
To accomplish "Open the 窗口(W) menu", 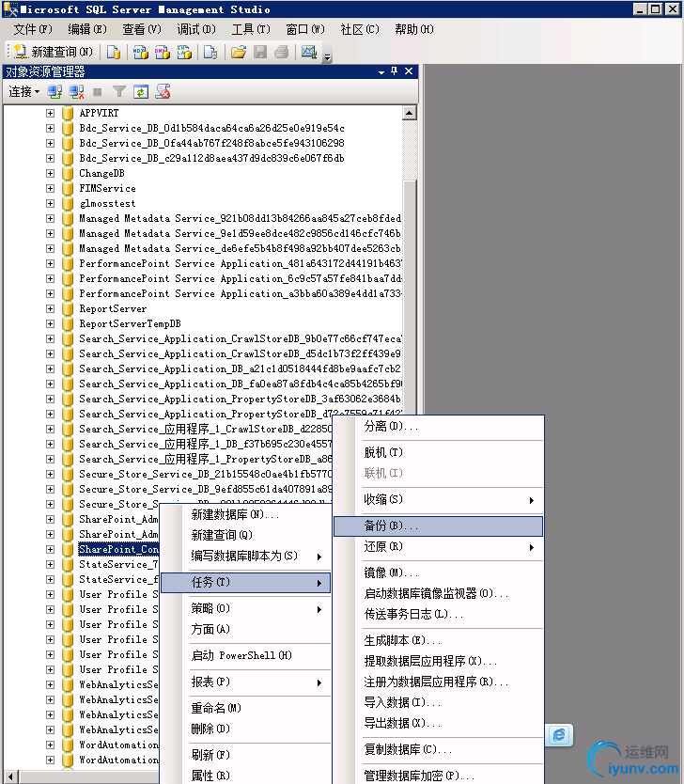I will click(305, 29).
